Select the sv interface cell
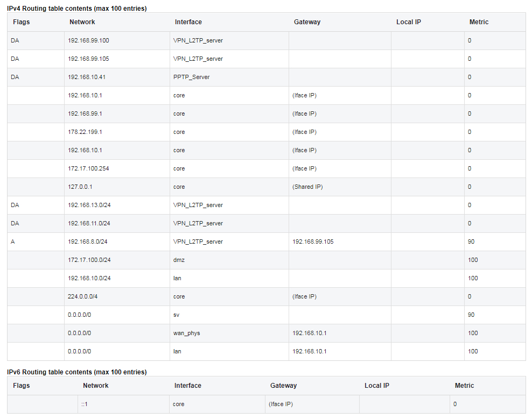 coord(177,315)
